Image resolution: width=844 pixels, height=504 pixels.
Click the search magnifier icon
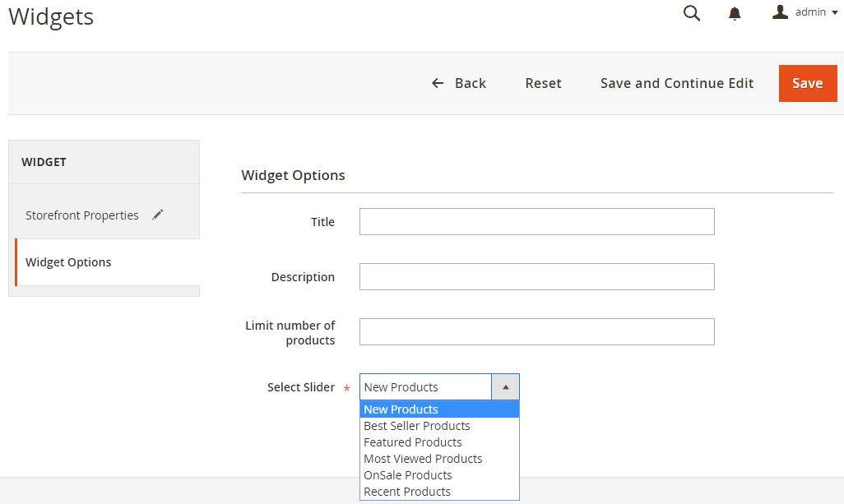tap(692, 13)
